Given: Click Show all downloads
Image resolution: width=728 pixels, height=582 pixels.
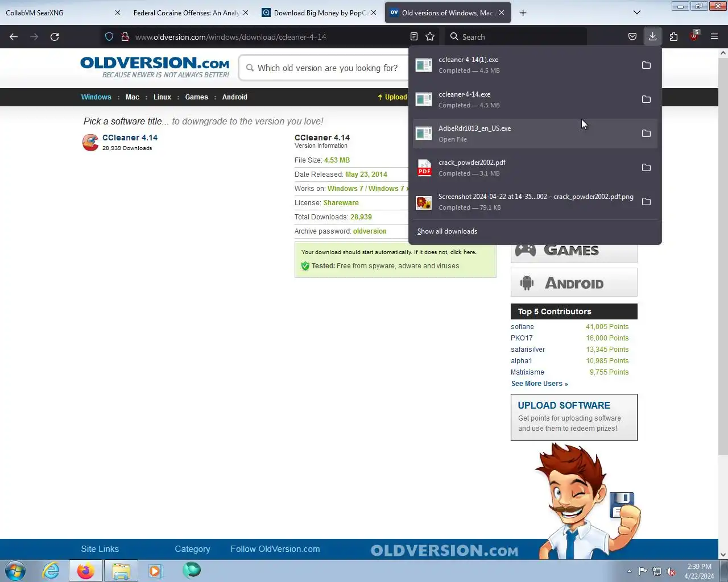Looking at the screenshot, I should coord(447,231).
